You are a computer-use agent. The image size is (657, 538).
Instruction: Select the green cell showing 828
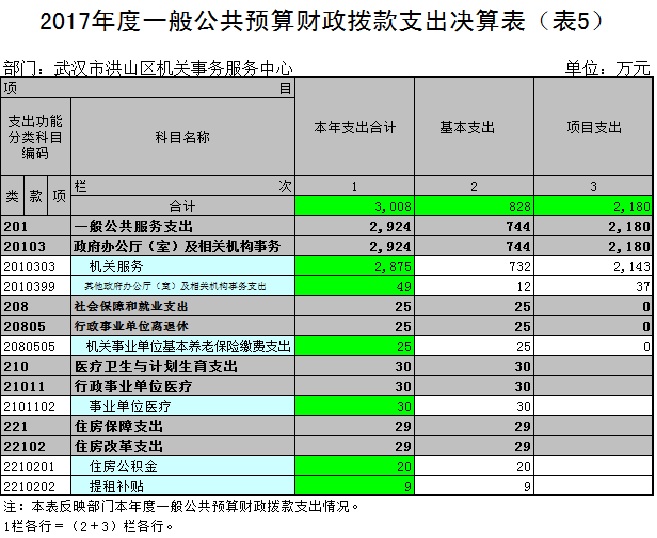tap(473, 206)
